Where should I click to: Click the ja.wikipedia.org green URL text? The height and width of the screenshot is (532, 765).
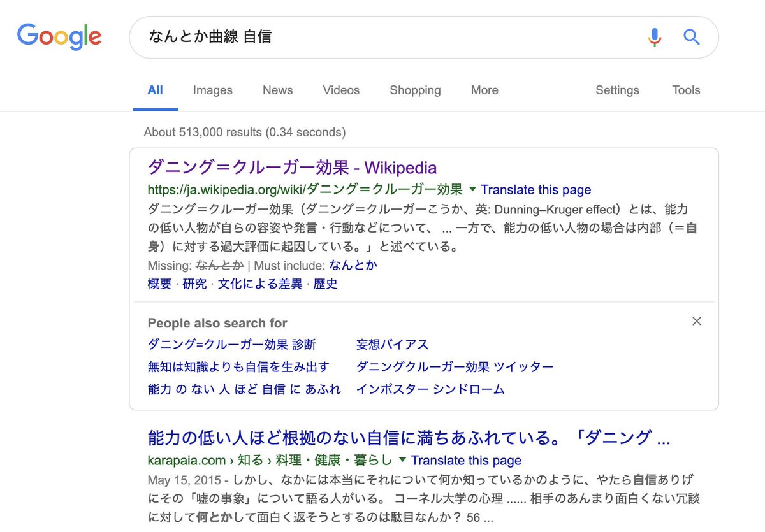pos(305,190)
